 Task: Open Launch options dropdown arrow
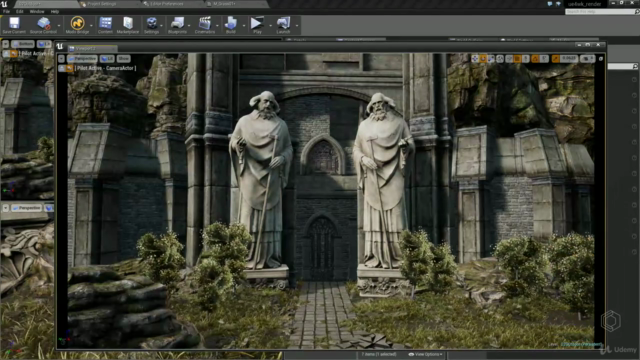297,25
